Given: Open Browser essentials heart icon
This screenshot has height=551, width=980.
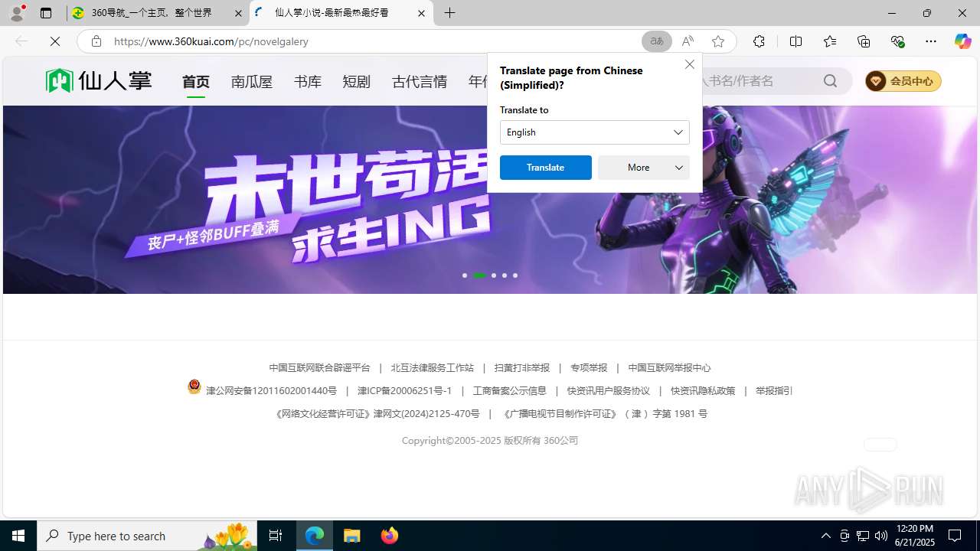Looking at the screenshot, I should pyautogui.click(x=897, y=41).
